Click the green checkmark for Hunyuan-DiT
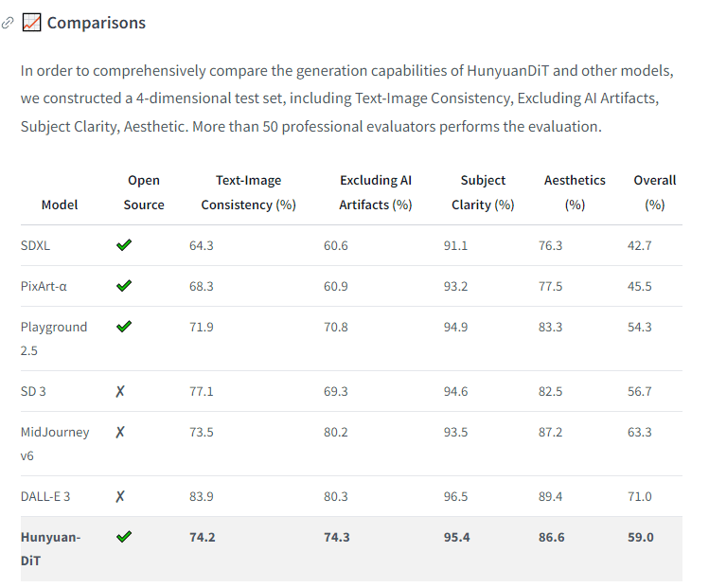The height and width of the screenshot is (588, 709). (x=124, y=537)
